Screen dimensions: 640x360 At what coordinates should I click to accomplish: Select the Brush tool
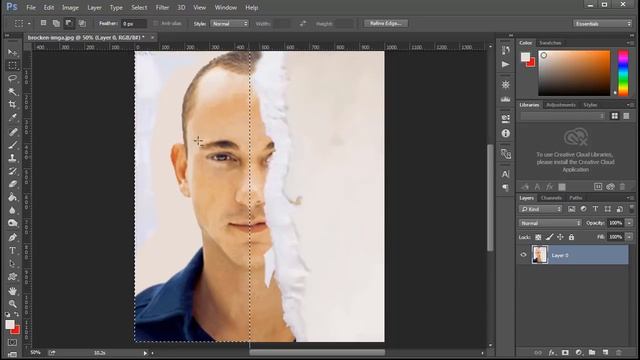(x=13, y=145)
